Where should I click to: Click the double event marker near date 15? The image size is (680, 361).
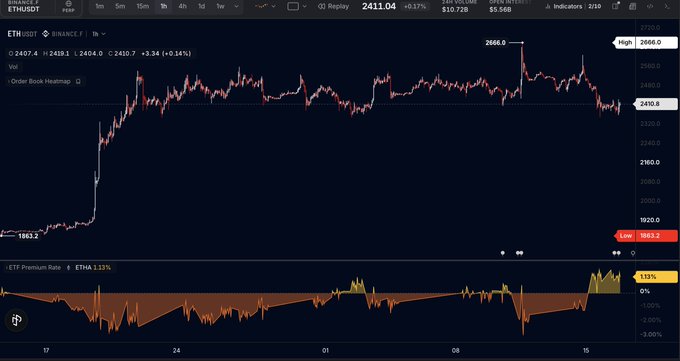pyautogui.click(x=616, y=253)
